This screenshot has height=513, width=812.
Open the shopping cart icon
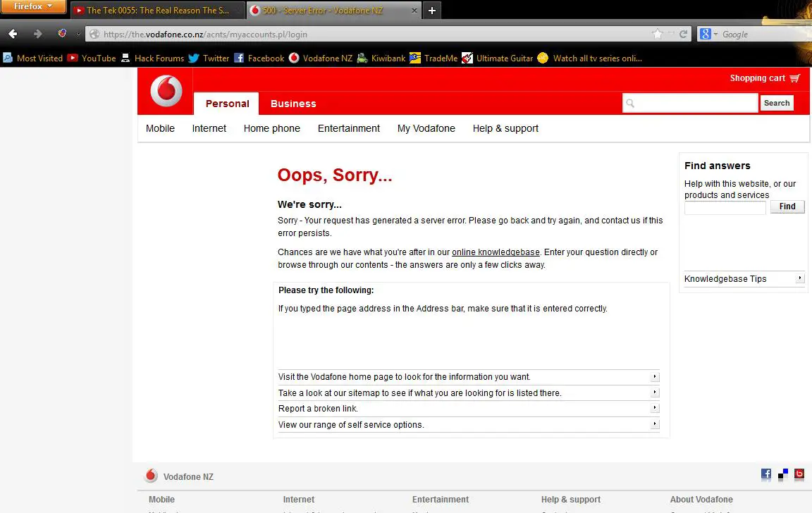click(795, 78)
